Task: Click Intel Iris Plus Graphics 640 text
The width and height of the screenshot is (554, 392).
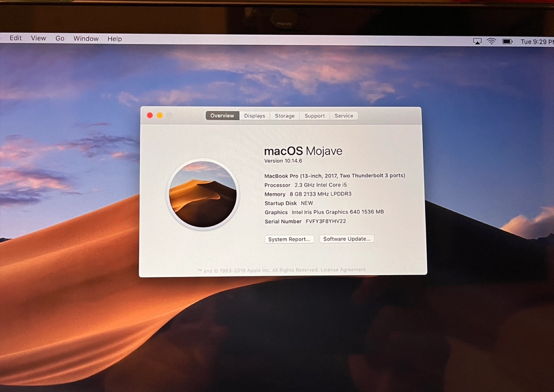Action: pos(325,212)
